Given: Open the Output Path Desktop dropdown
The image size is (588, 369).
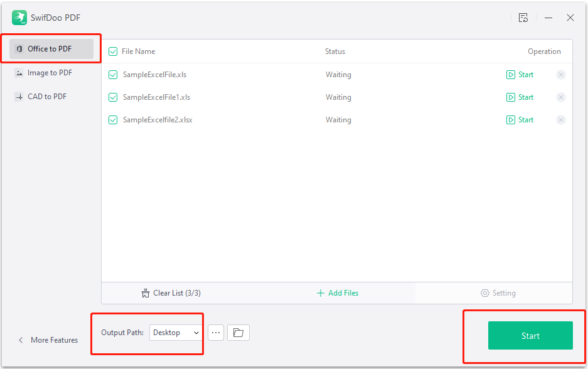Looking at the screenshot, I should pos(175,332).
